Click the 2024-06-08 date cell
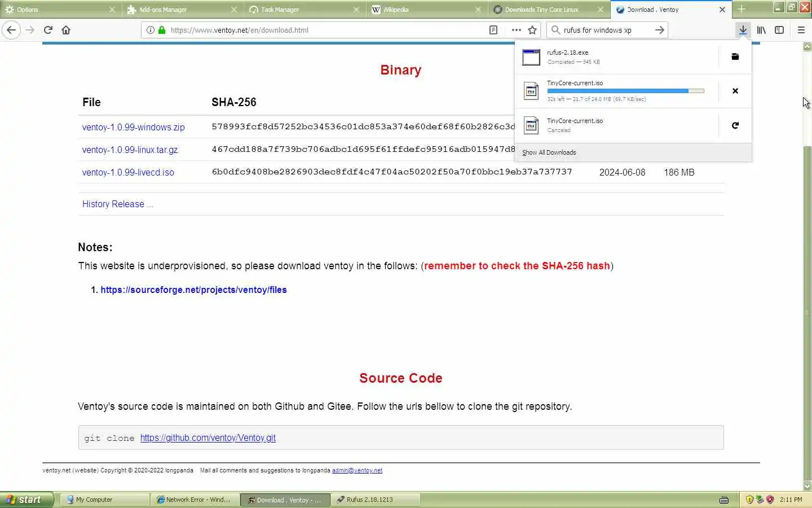The image size is (812, 508). point(622,172)
